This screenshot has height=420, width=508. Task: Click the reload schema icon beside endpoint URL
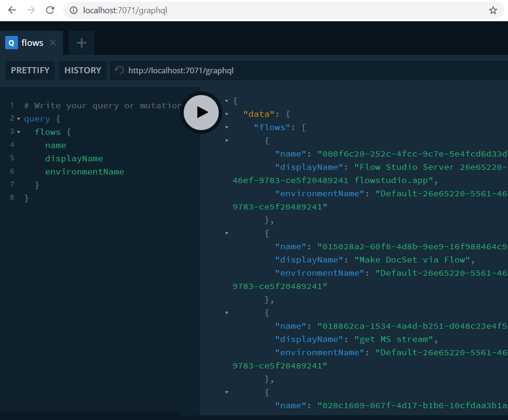pyautogui.click(x=120, y=70)
